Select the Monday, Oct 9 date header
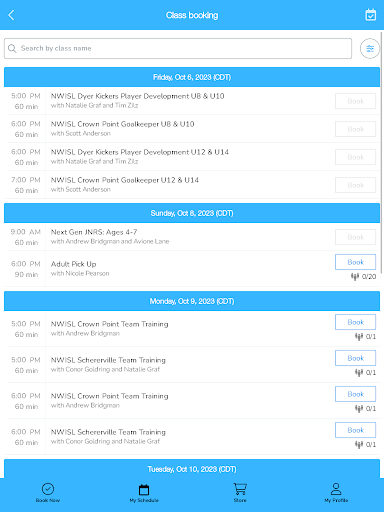Screen dimensions: 384x512 [192, 301]
